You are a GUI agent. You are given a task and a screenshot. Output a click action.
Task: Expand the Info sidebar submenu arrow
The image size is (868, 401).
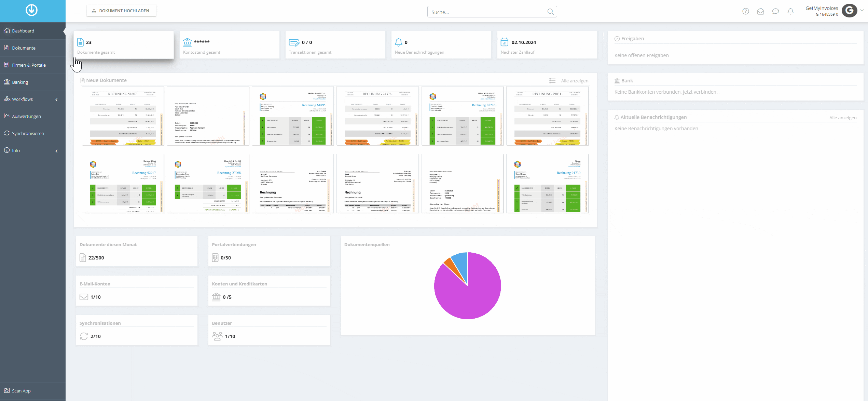[56, 151]
